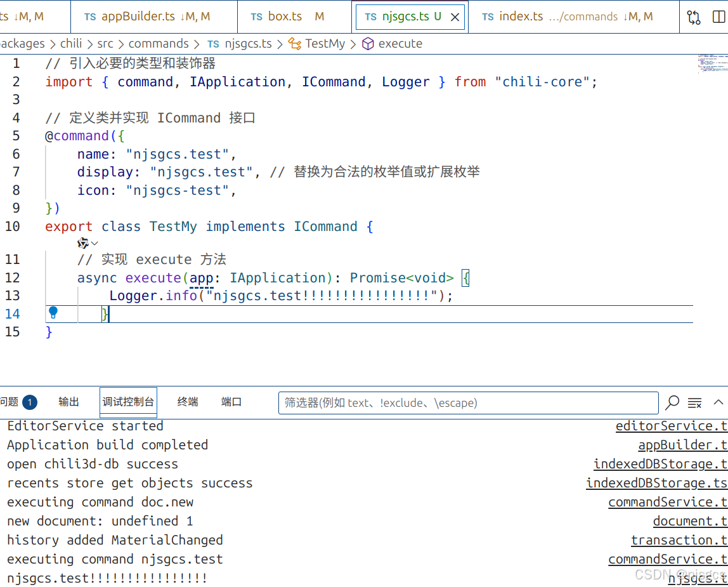
Task: Open commandService link beside 'executing command doc.new'
Action: click(x=668, y=503)
